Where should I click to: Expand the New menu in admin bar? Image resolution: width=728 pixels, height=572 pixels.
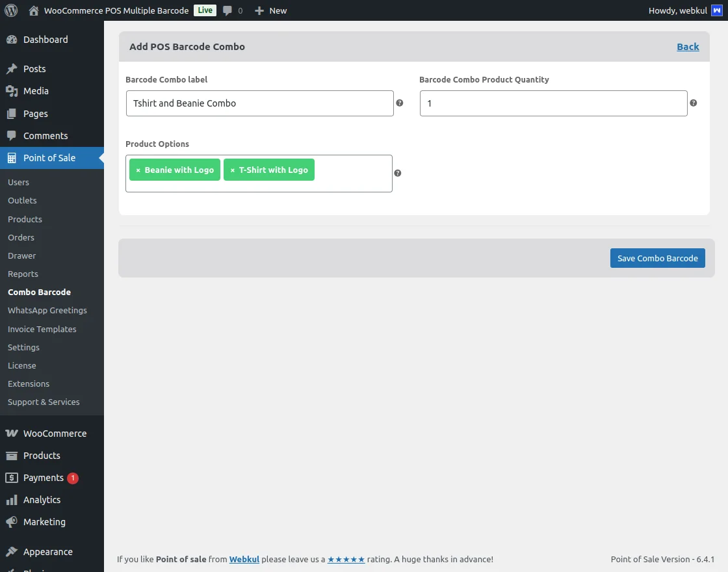pyautogui.click(x=270, y=10)
